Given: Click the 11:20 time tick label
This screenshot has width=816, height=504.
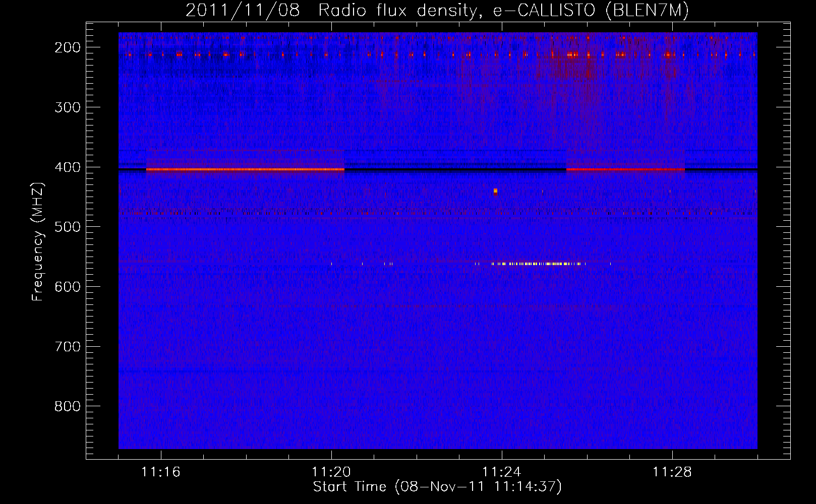Looking at the screenshot, I should (331, 472).
